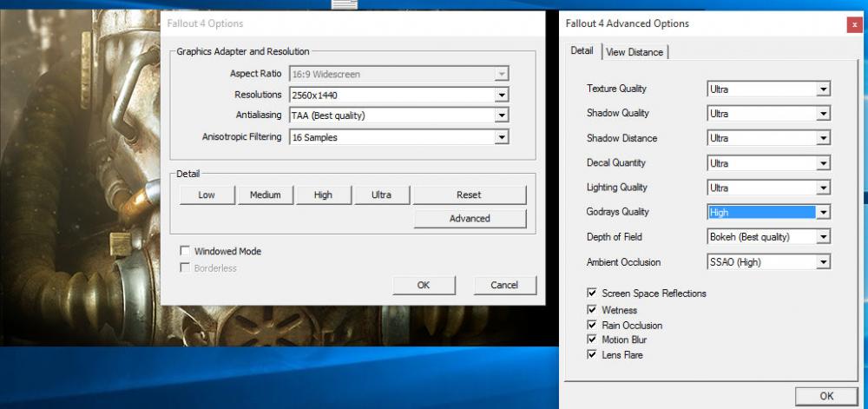
Task: Set detail preset to Low
Action: [x=207, y=195]
